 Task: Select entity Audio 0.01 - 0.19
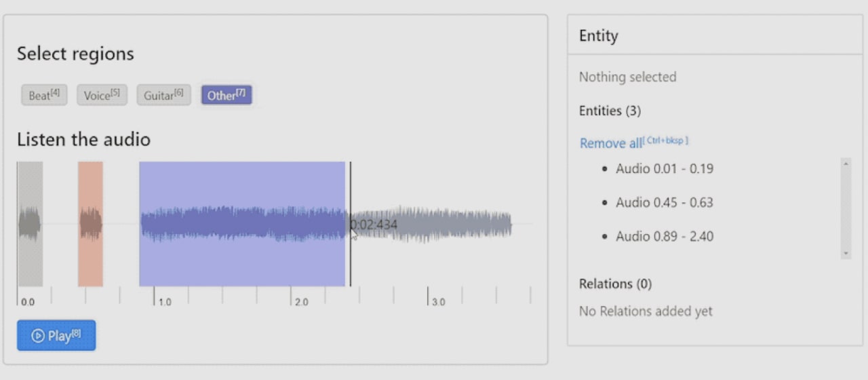coord(664,168)
